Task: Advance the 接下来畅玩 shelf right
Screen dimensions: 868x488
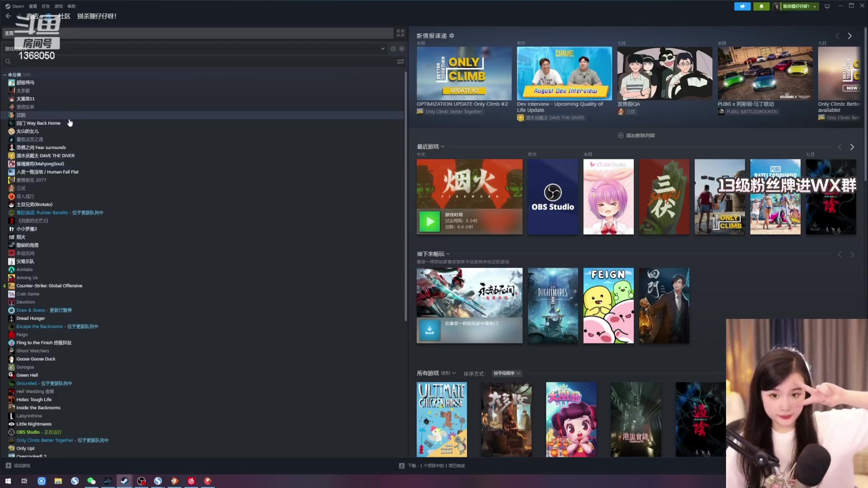Action: point(852,255)
